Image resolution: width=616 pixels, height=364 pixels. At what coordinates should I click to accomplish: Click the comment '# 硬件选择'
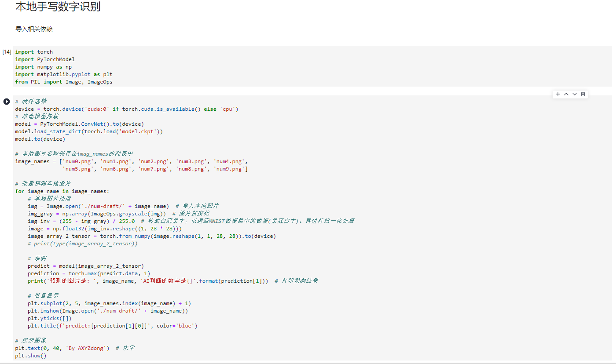(x=31, y=102)
